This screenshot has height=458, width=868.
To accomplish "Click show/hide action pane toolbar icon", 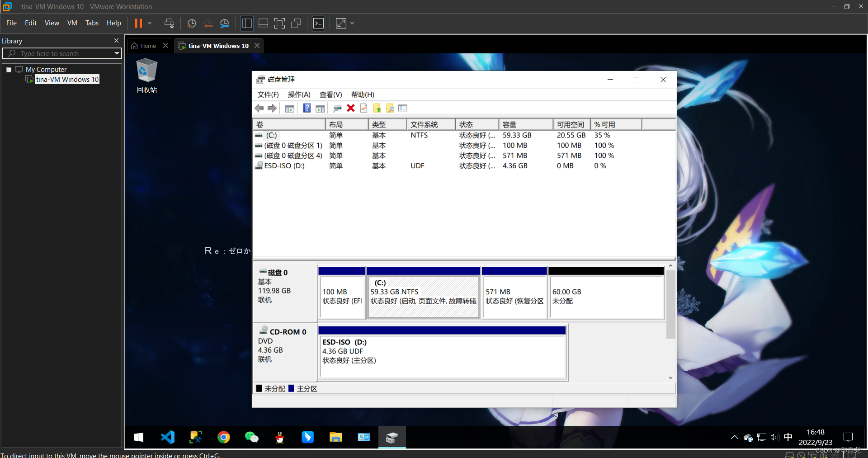I will click(320, 109).
